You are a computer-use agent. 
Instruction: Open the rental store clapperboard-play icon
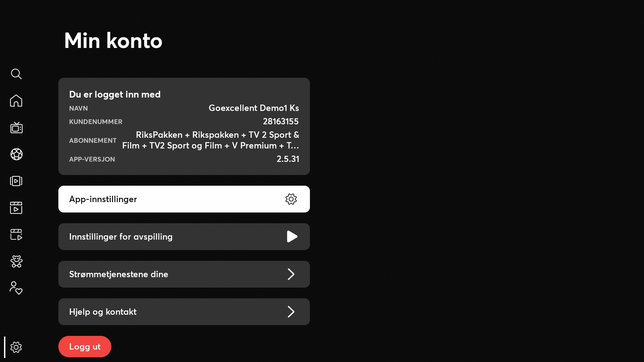(x=16, y=235)
